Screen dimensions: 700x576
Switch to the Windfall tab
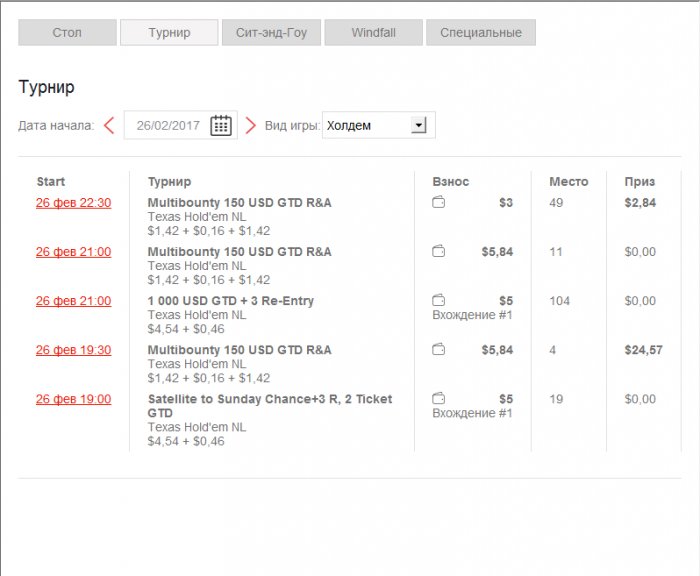[x=374, y=33]
